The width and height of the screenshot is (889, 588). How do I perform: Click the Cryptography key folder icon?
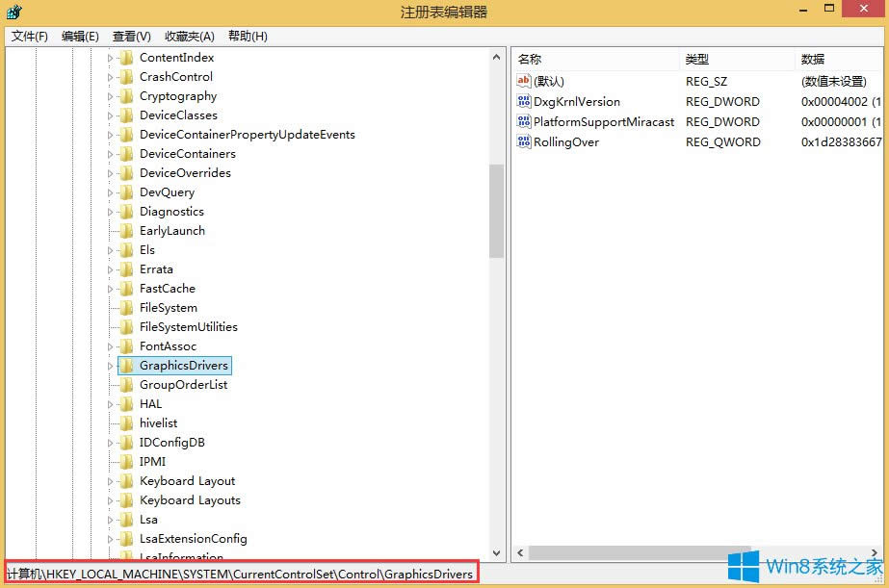point(126,96)
